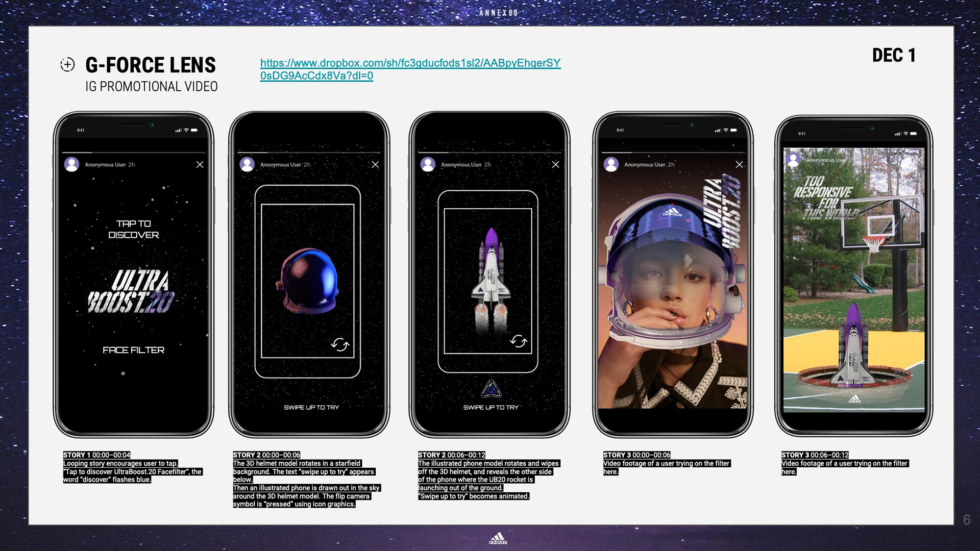980x551 pixels.
Task: Click the STORY 2 00:06–00:12 caption heading
Action: click(452, 455)
